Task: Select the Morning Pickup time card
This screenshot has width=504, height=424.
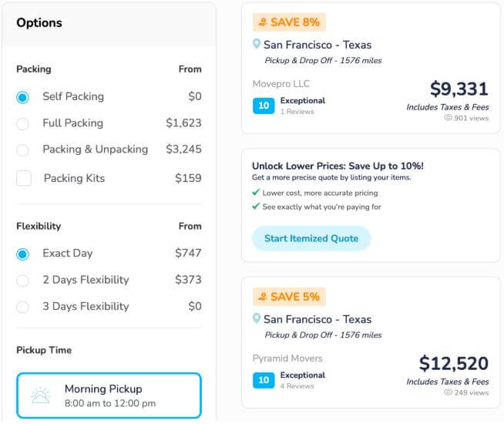Action: [x=109, y=395]
